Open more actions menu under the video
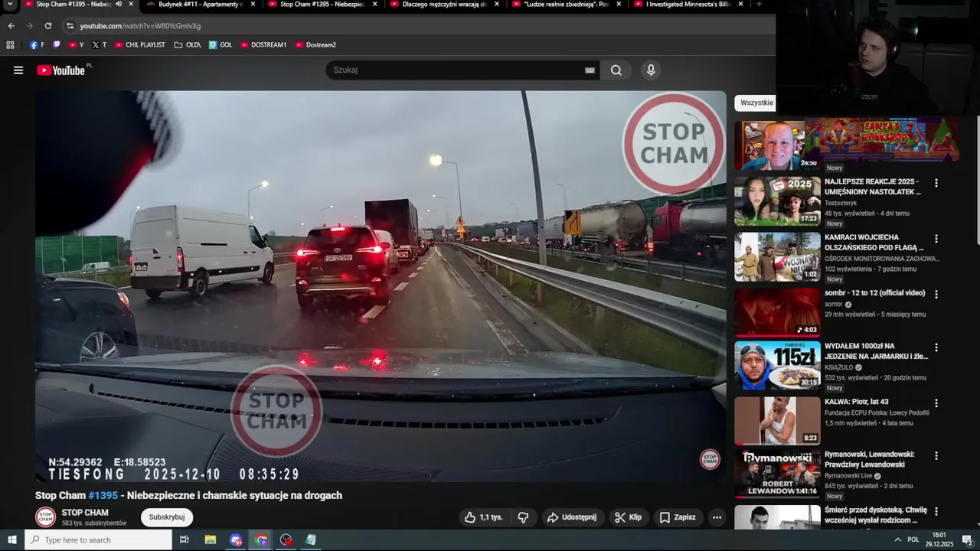 (x=717, y=517)
